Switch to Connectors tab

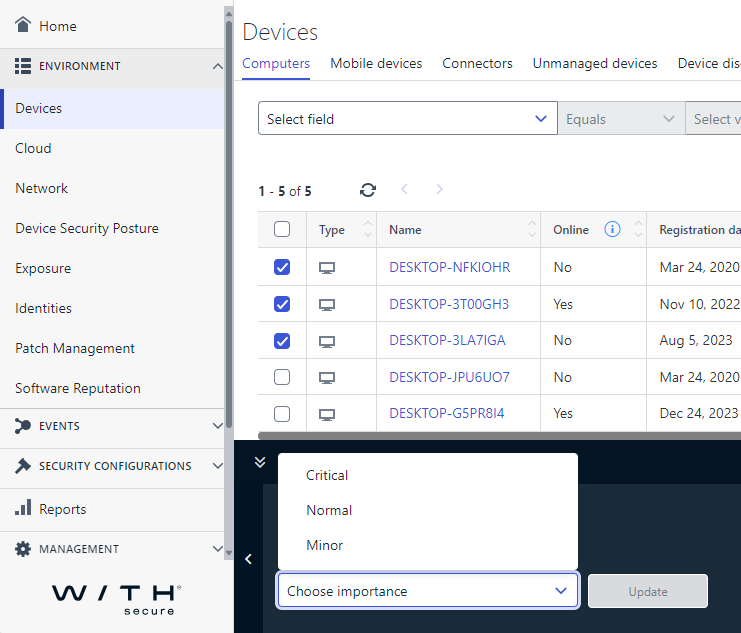coord(477,63)
